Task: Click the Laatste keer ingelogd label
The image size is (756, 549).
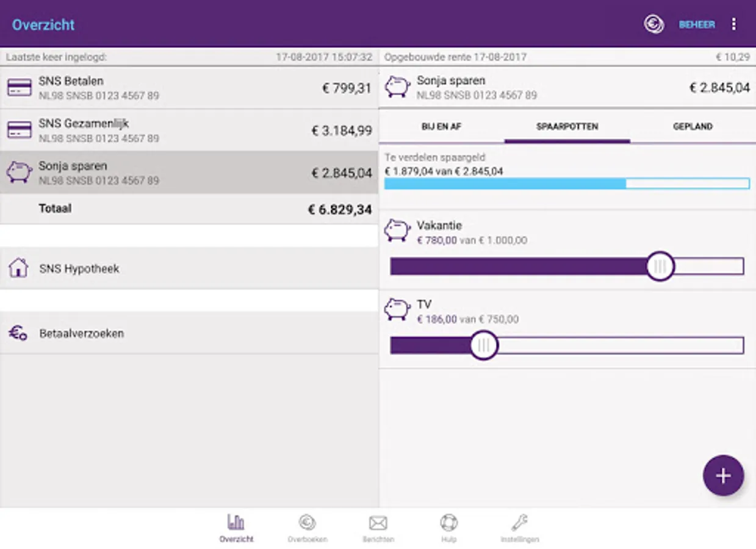Action: [x=56, y=57]
